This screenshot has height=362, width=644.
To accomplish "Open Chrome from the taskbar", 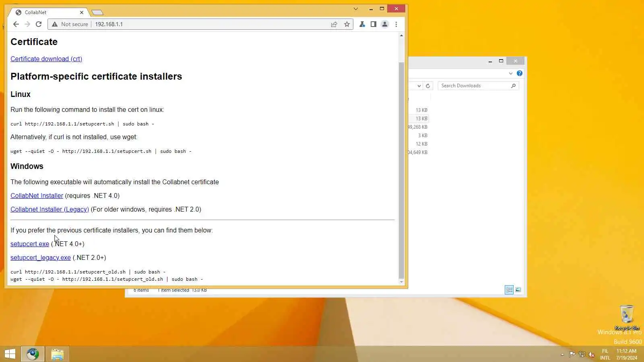I will pos(33,354).
